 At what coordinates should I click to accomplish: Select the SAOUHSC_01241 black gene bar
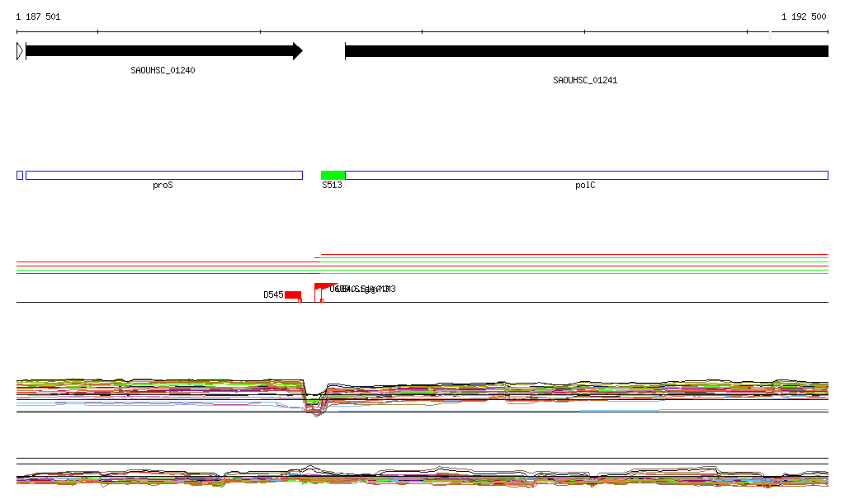(586, 51)
